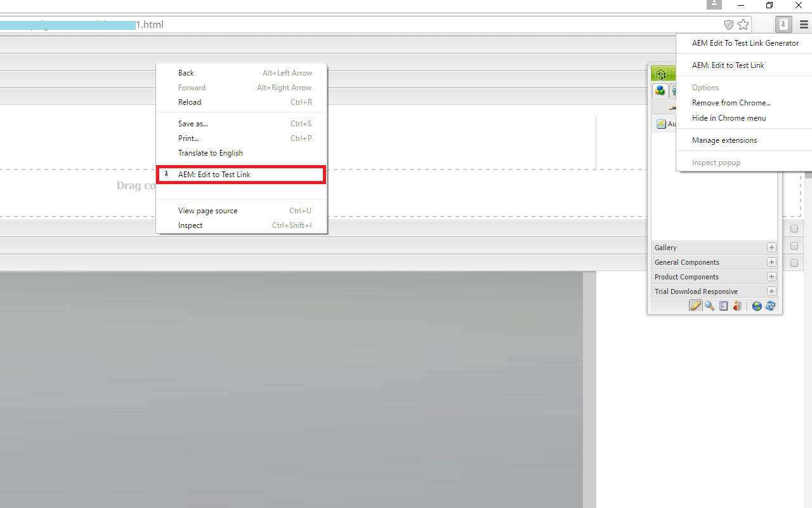This screenshot has width=812, height=508.
Task: Open Scaffolding mode via the notes icon
Action: (x=723, y=305)
